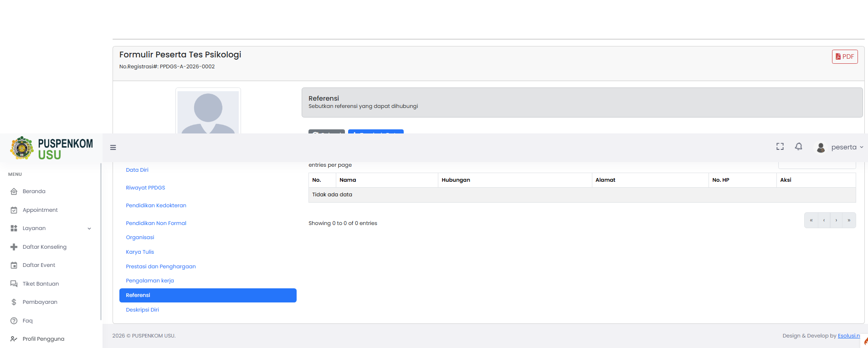Expand the Layanan submenu chevron

pyautogui.click(x=89, y=229)
